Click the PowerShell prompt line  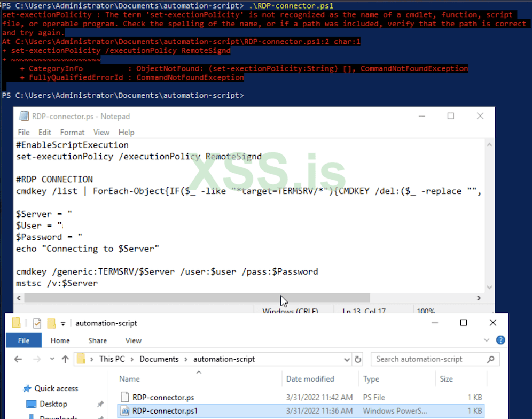(x=123, y=96)
